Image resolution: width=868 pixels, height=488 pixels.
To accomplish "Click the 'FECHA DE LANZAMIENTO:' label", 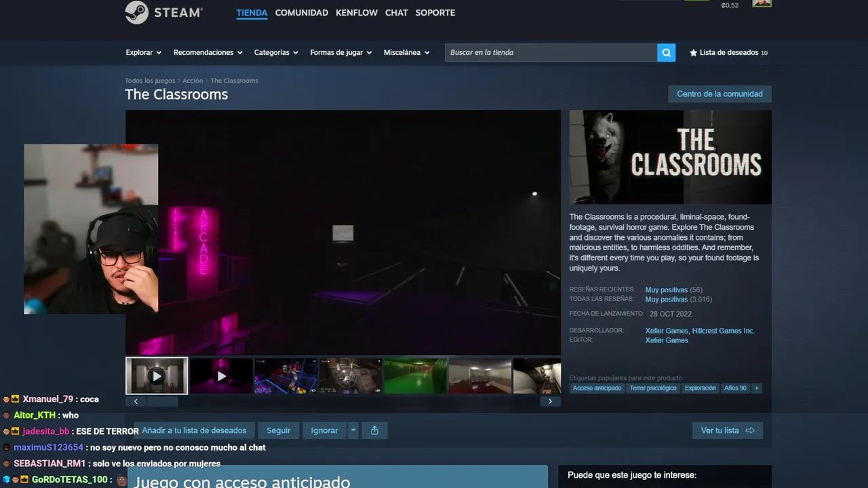I will tap(607, 314).
